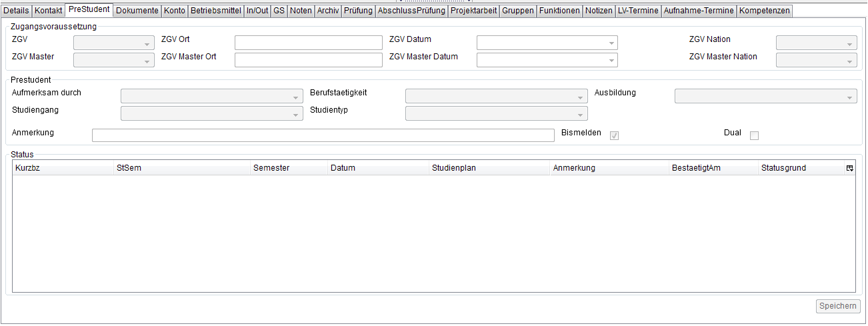Click the ZGV Master Ort text field
This screenshot has height=326, width=868.
[308, 61]
